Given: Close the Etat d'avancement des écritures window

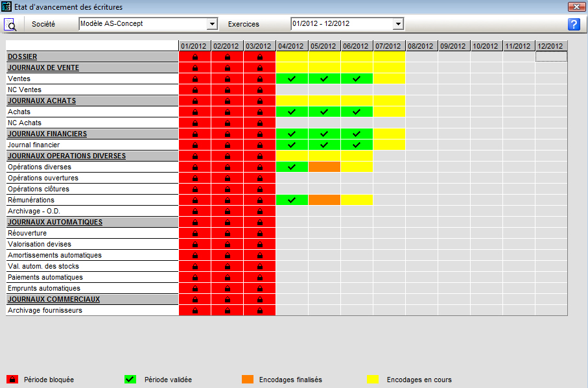Looking at the screenshot, I should click(576, 6).
